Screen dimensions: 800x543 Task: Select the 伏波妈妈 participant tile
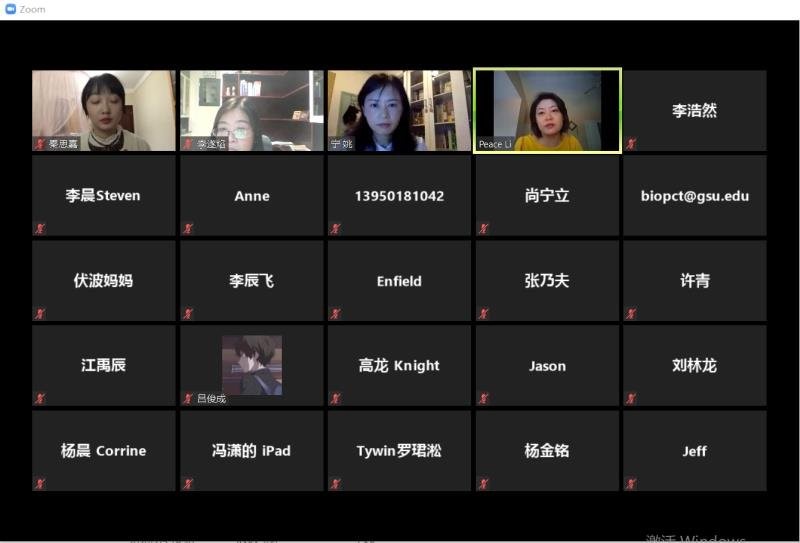103,281
